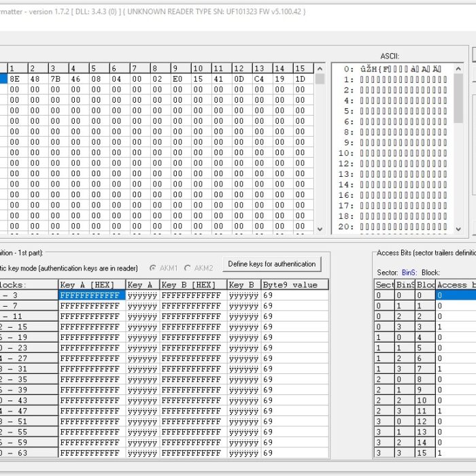Click block number 13 in access bits table
This screenshot has width=476, height=476.
coord(425,432)
